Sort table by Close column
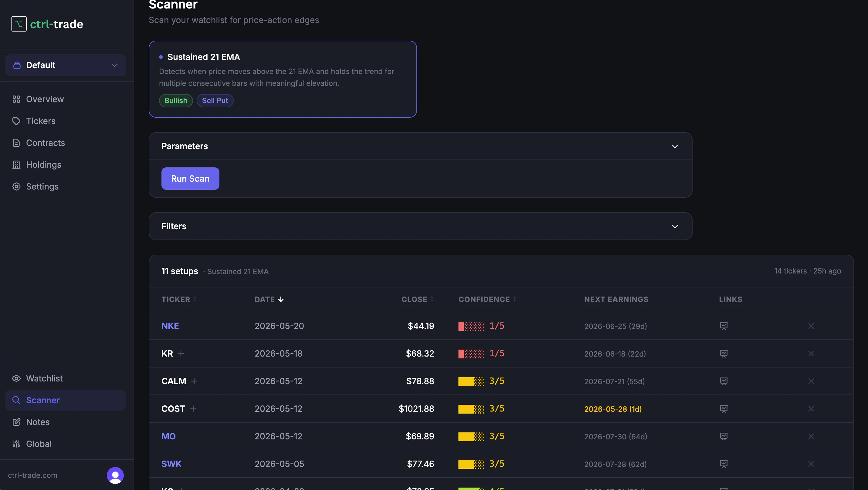The height and width of the screenshot is (490, 868). [418, 300]
